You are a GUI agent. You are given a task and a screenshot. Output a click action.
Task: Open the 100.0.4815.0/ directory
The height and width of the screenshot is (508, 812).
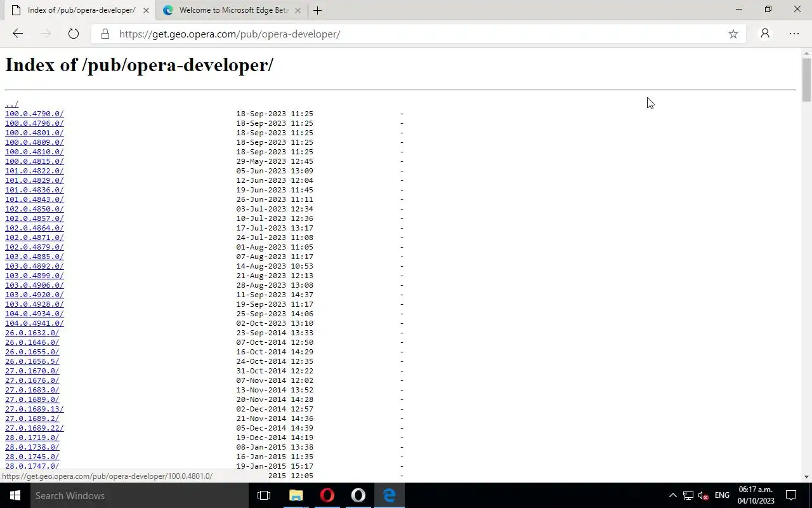pos(34,161)
